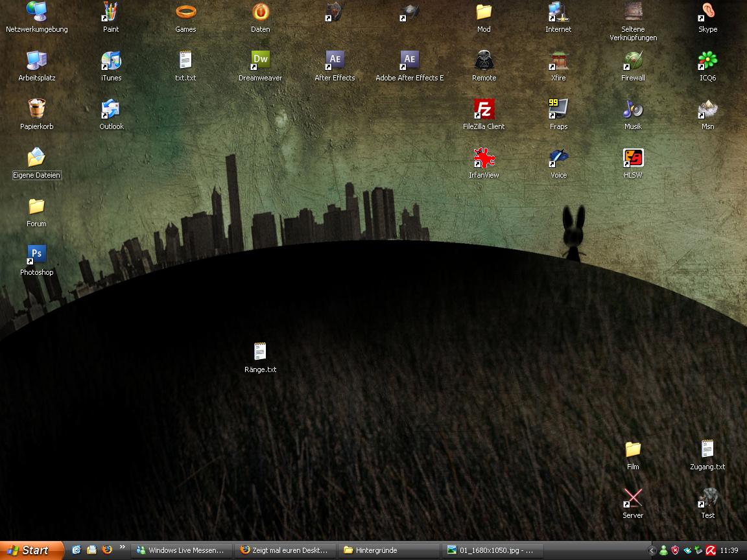Expand the quick launch overflow chevron

click(122, 548)
